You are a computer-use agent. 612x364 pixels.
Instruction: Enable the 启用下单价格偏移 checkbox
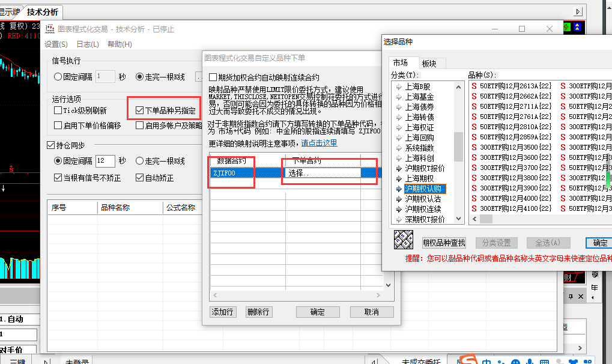click(58, 126)
